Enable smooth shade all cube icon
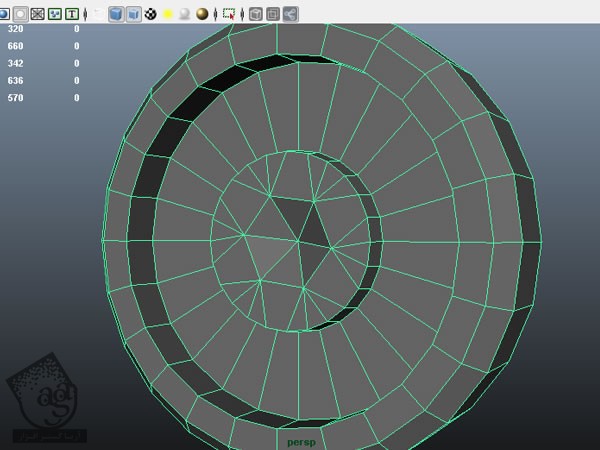Screen dimensions: 600x450 point(133,14)
